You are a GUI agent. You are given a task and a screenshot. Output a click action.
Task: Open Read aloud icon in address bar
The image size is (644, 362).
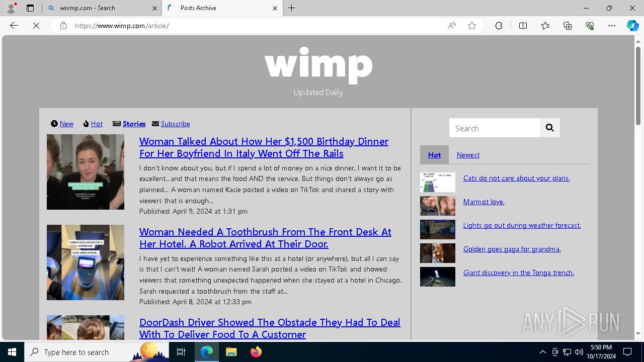(452, 26)
